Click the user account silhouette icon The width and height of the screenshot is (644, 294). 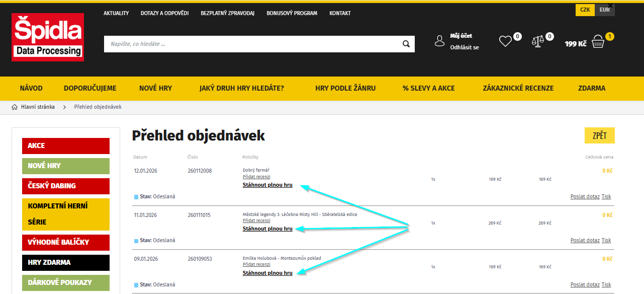pyautogui.click(x=440, y=41)
